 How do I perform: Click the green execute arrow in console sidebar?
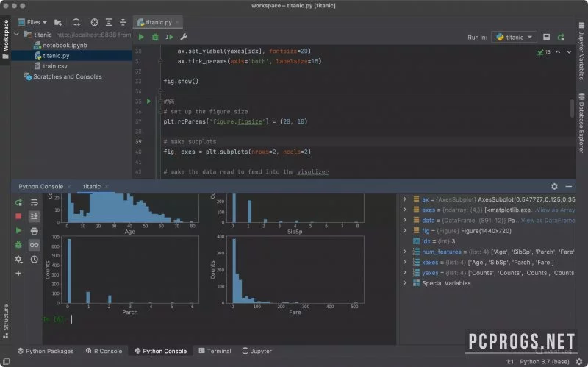pyautogui.click(x=18, y=230)
